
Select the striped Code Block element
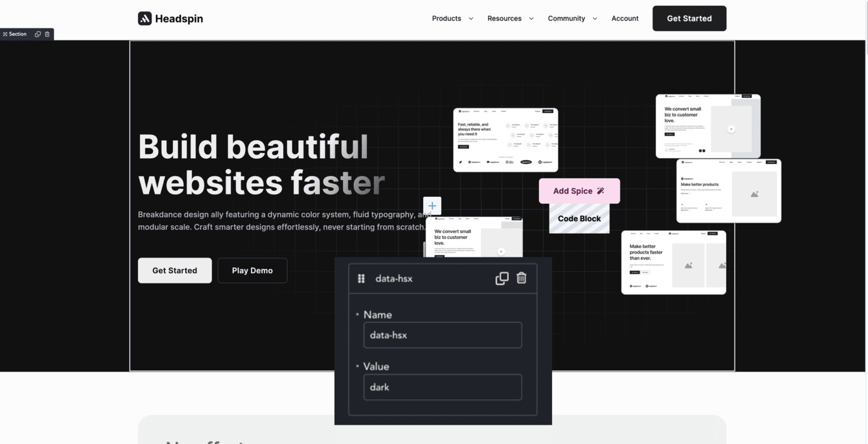(x=579, y=218)
